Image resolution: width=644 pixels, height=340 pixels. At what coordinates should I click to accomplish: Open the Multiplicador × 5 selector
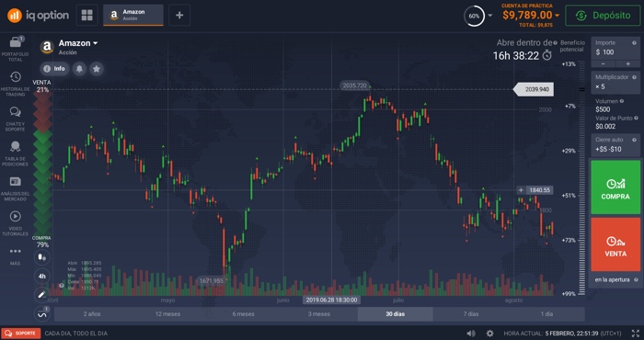[615, 82]
